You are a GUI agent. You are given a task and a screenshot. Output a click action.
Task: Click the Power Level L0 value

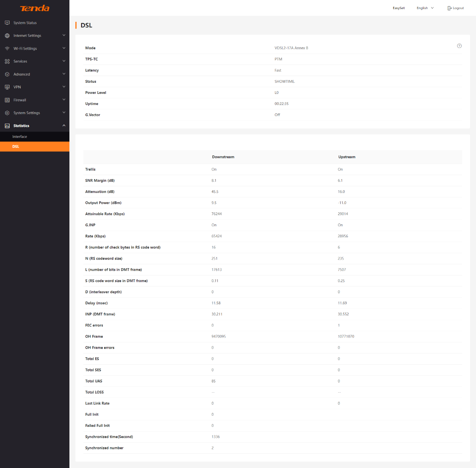276,93
